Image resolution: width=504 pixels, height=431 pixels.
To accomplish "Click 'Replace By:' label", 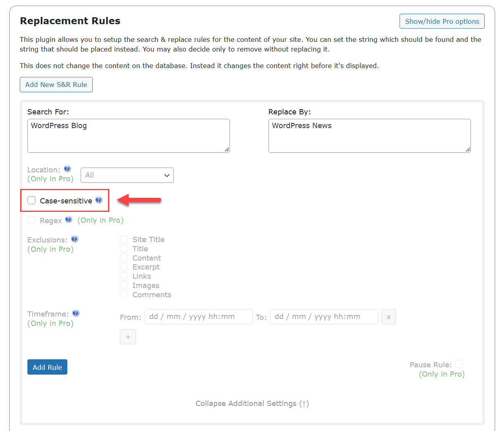I will tap(289, 112).
